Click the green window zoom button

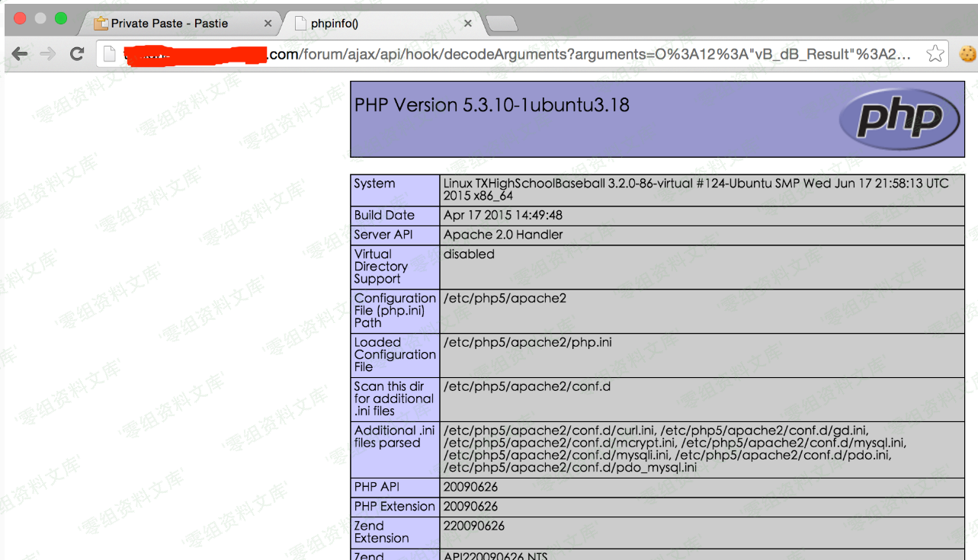(60, 18)
